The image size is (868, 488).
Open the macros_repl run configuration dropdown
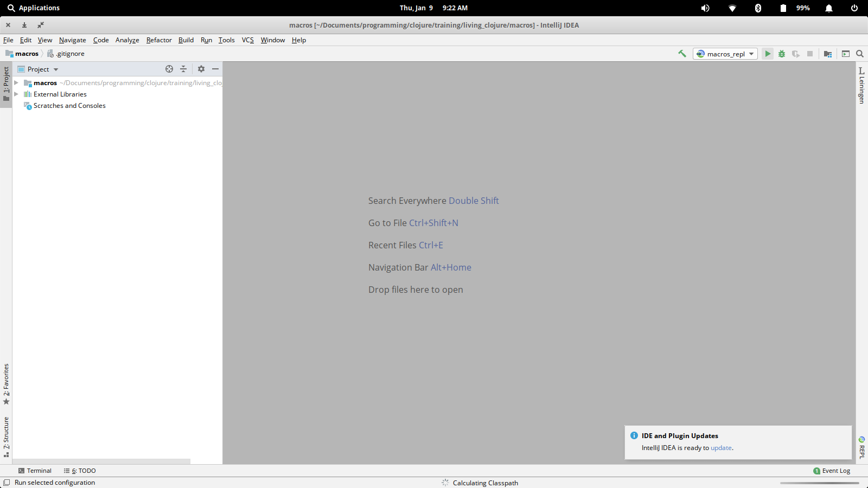click(725, 54)
